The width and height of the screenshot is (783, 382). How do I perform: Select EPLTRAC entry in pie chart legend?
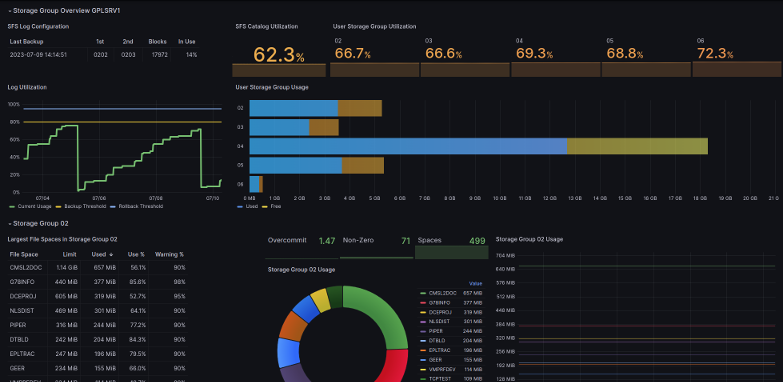click(439, 350)
